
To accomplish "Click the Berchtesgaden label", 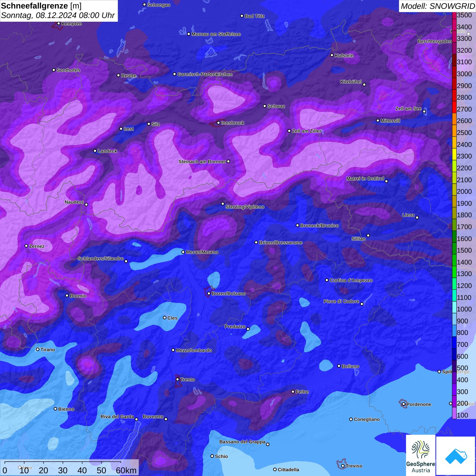I will pos(435,41).
